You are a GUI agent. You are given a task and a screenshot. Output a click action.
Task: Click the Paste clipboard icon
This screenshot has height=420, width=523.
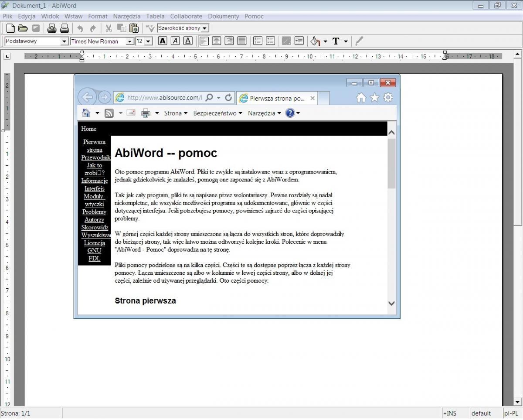(134, 28)
